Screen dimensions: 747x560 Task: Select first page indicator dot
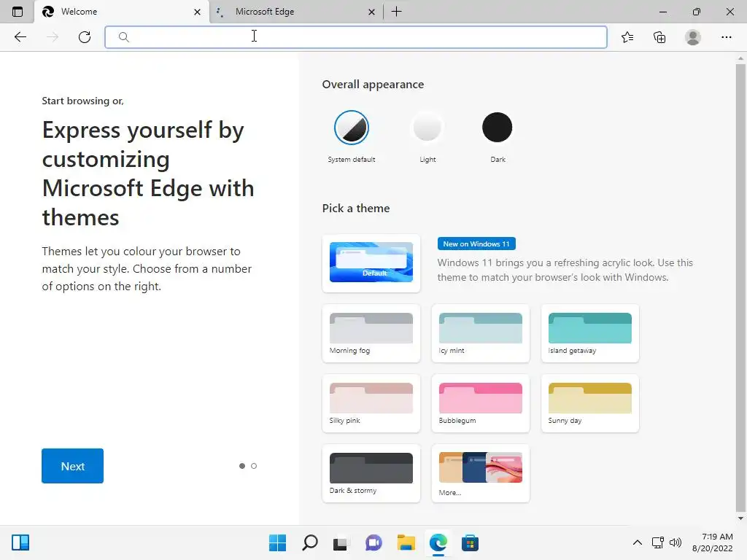(x=242, y=466)
